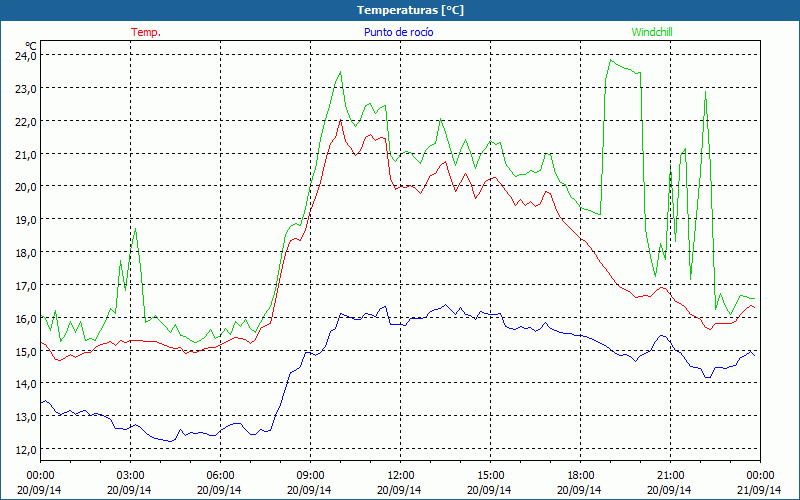Click the 03:00 time axis label
The width and height of the screenshot is (800, 500).
coord(130,476)
